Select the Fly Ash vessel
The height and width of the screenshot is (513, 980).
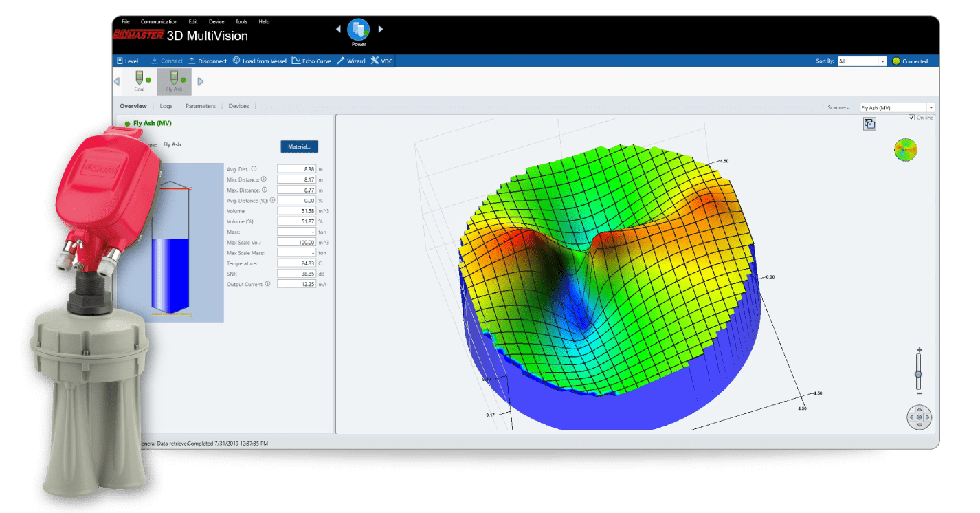(x=174, y=81)
